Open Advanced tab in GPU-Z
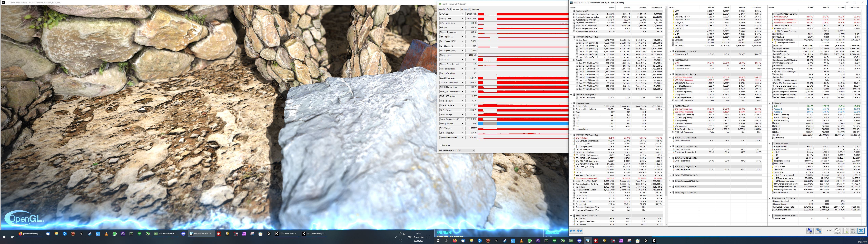This screenshot has width=868, height=244. [465, 9]
